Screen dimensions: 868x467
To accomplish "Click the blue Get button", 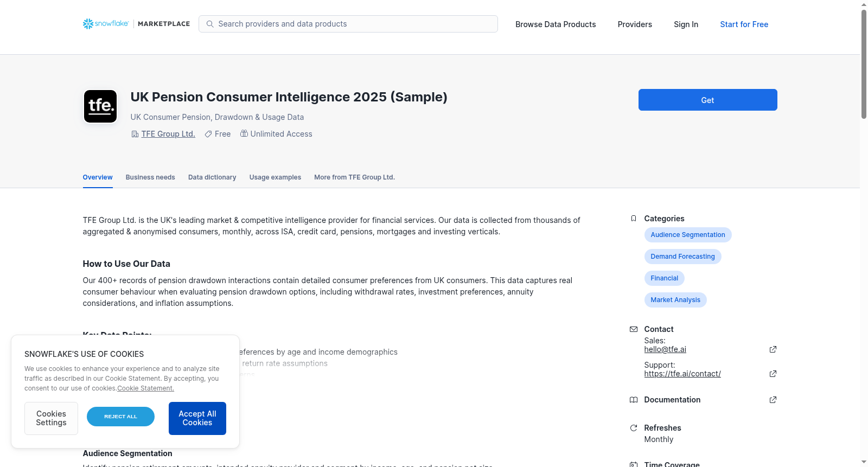I will click(707, 100).
